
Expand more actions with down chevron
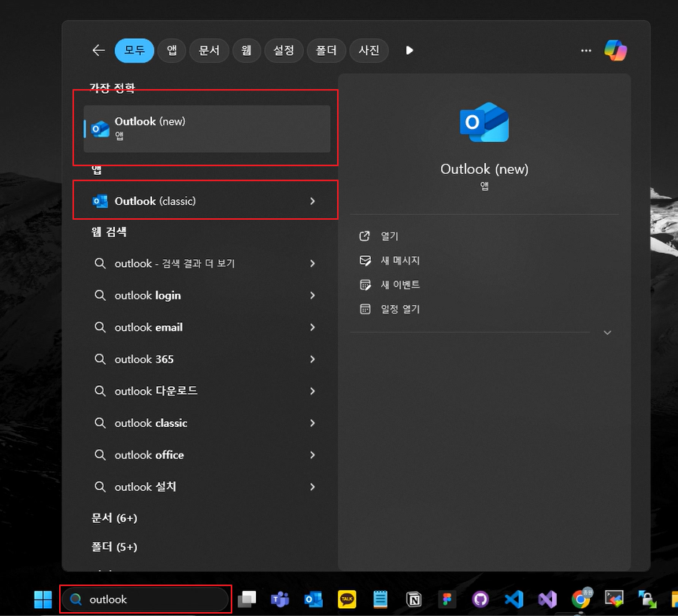point(607,332)
